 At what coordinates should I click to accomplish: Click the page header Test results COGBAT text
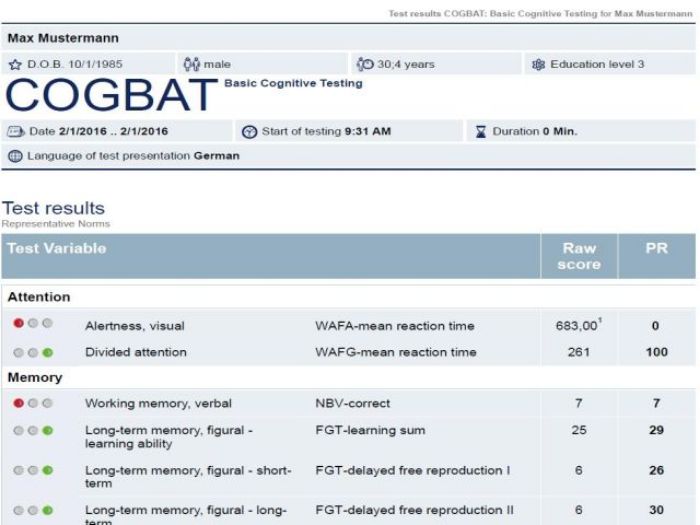pyautogui.click(x=540, y=13)
